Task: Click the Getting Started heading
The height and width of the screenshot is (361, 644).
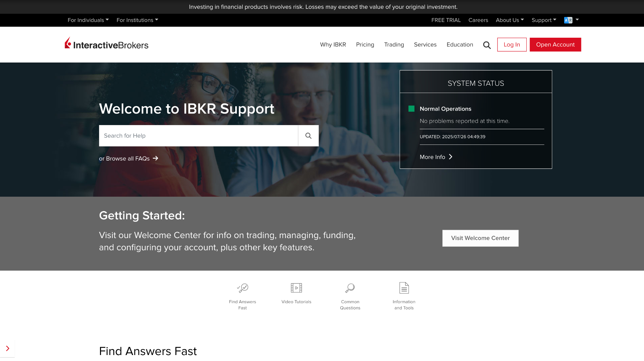Action: (142, 216)
